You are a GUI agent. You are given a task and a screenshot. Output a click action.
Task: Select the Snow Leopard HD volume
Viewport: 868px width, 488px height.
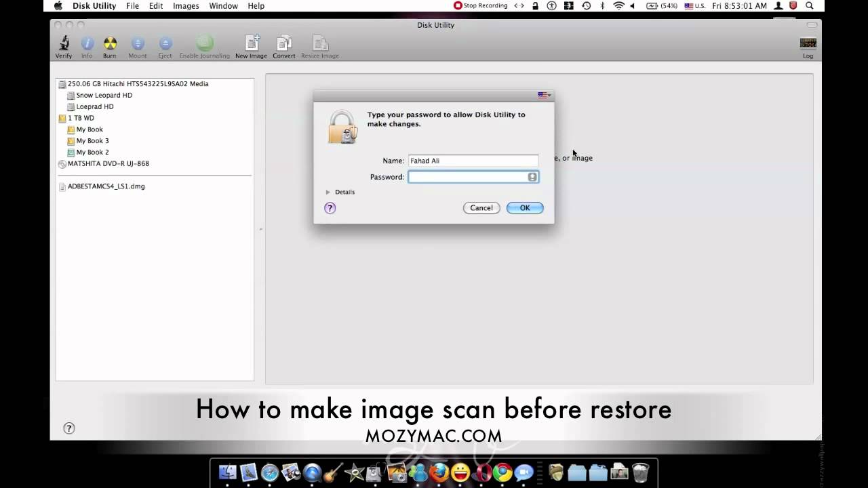click(104, 96)
